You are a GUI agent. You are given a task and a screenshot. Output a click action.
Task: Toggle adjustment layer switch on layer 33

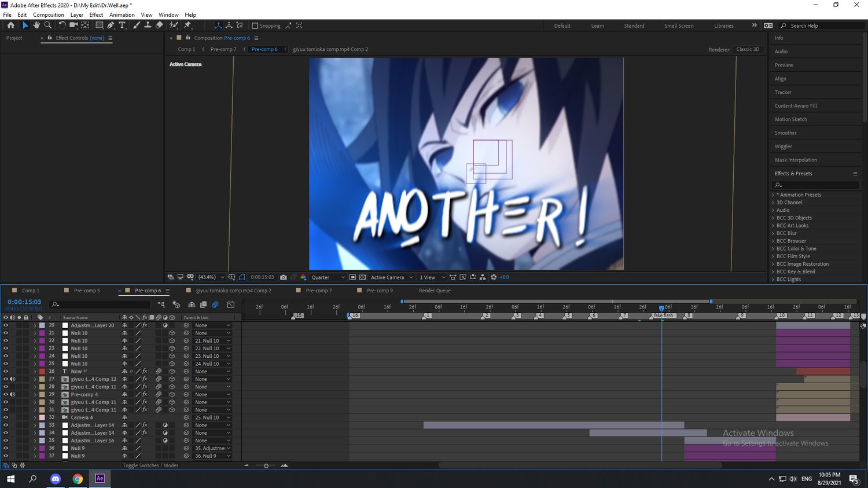click(x=165, y=425)
